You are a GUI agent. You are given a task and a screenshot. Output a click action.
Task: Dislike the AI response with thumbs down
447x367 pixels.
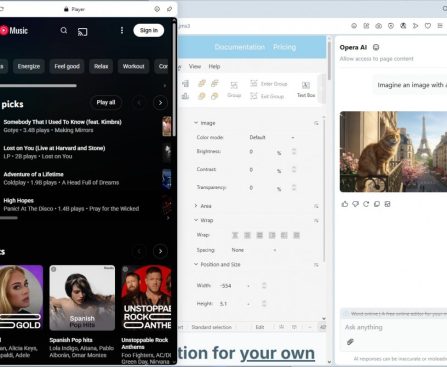pyautogui.click(x=355, y=204)
